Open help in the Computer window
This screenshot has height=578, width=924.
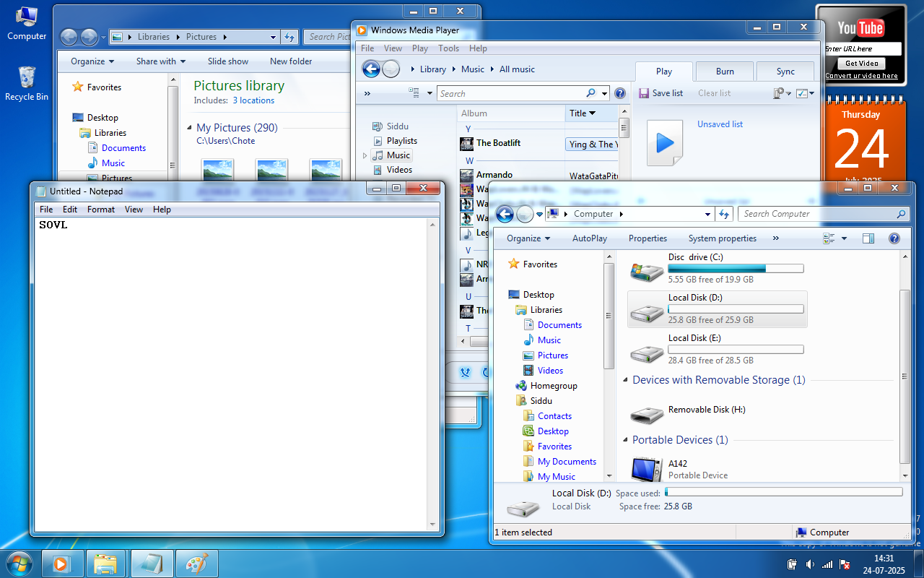(x=894, y=238)
